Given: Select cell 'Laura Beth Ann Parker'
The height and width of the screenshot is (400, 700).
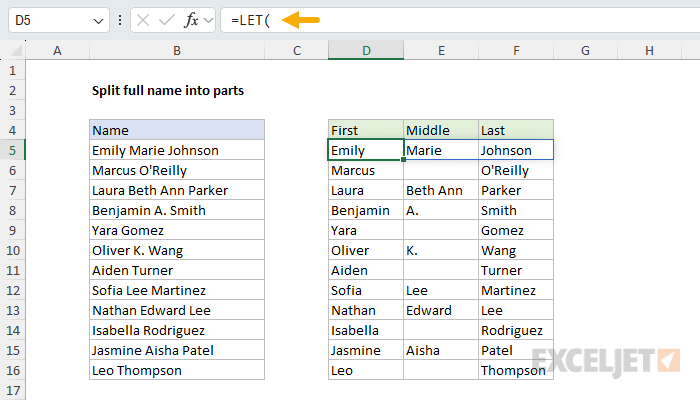Looking at the screenshot, I should coord(177,190).
